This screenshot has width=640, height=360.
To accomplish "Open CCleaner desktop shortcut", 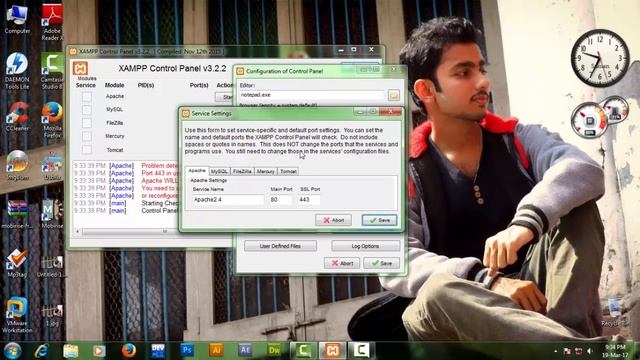I will (x=17, y=116).
